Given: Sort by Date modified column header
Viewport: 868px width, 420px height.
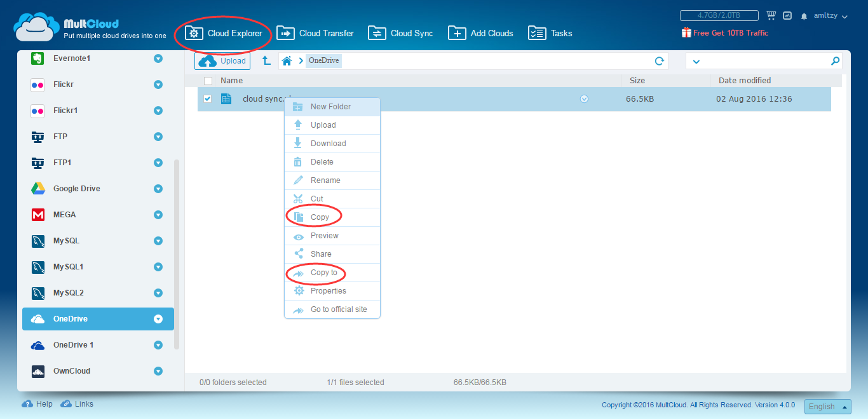Looking at the screenshot, I should coord(745,81).
